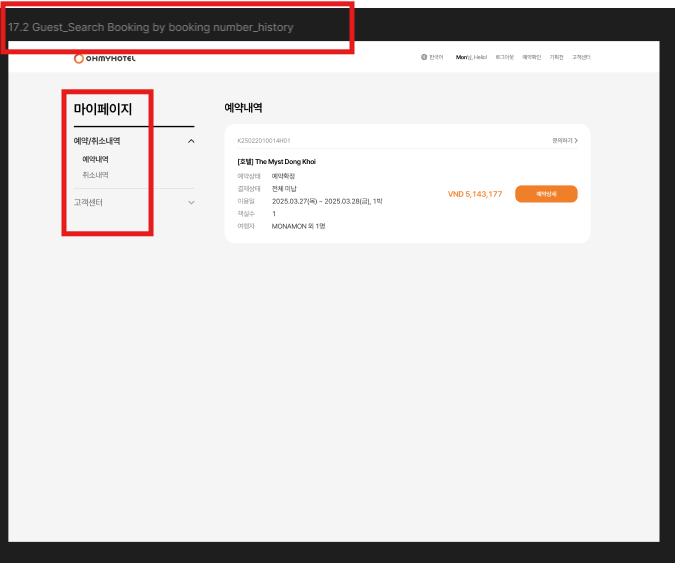Expand the 고객센터 sidebar chevron
Image resolution: width=675 pixels, height=563 pixels.
(191, 202)
